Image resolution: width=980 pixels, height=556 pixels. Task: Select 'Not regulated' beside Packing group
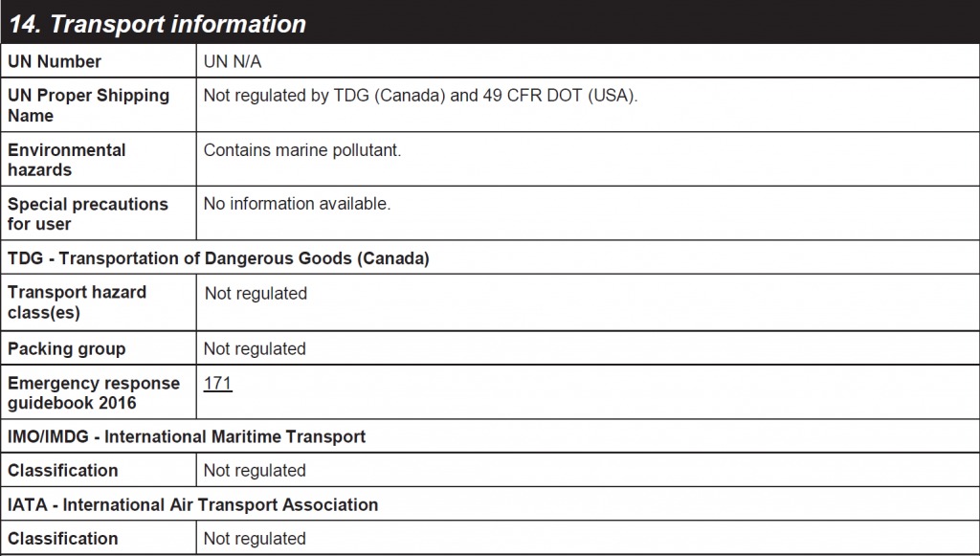click(255, 348)
